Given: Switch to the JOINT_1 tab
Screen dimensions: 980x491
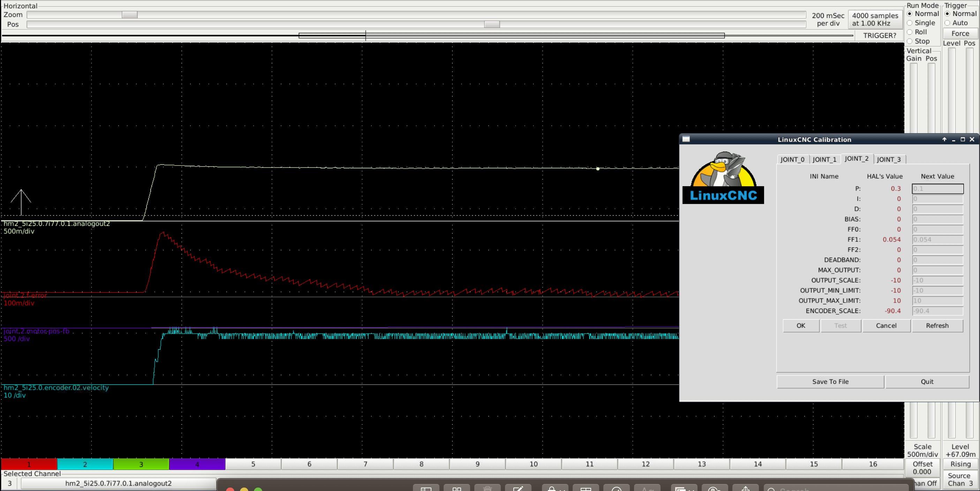Looking at the screenshot, I should 824,159.
